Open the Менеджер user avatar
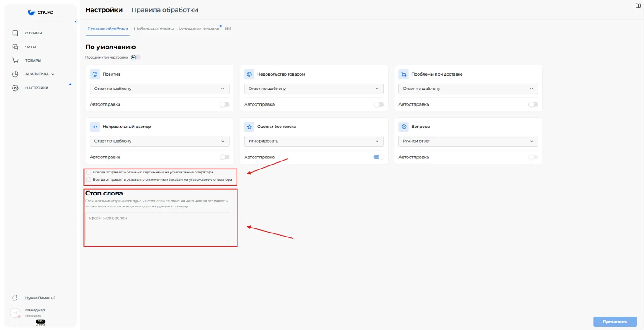 tap(15, 313)
